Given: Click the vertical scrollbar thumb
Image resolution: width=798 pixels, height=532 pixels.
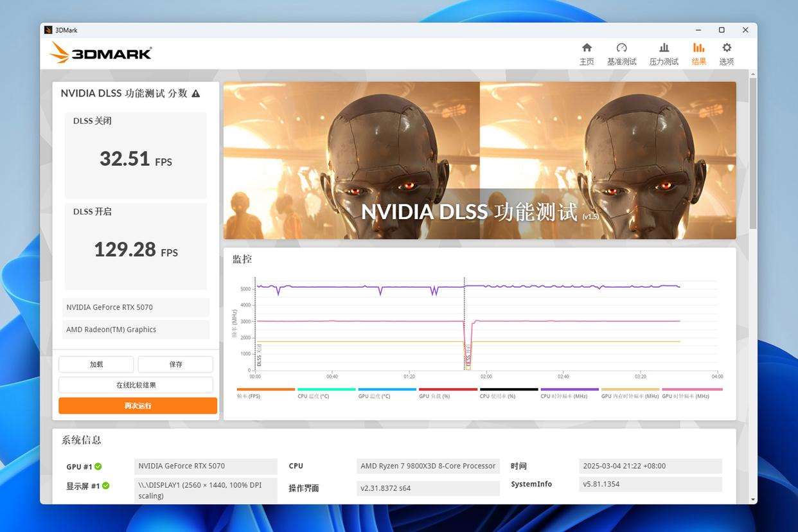Looking at the screenshot, I should [x=753, y=154].
